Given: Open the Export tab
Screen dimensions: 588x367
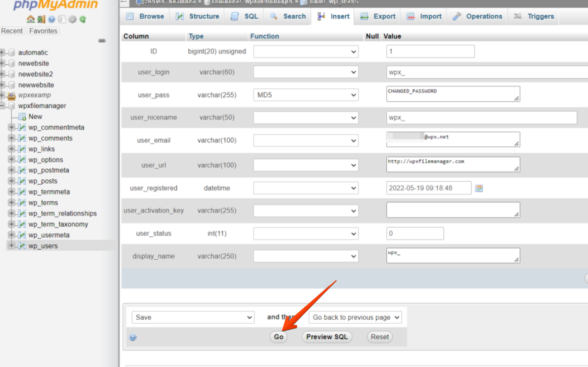Looking at the screenshot, I should [378, 17].
